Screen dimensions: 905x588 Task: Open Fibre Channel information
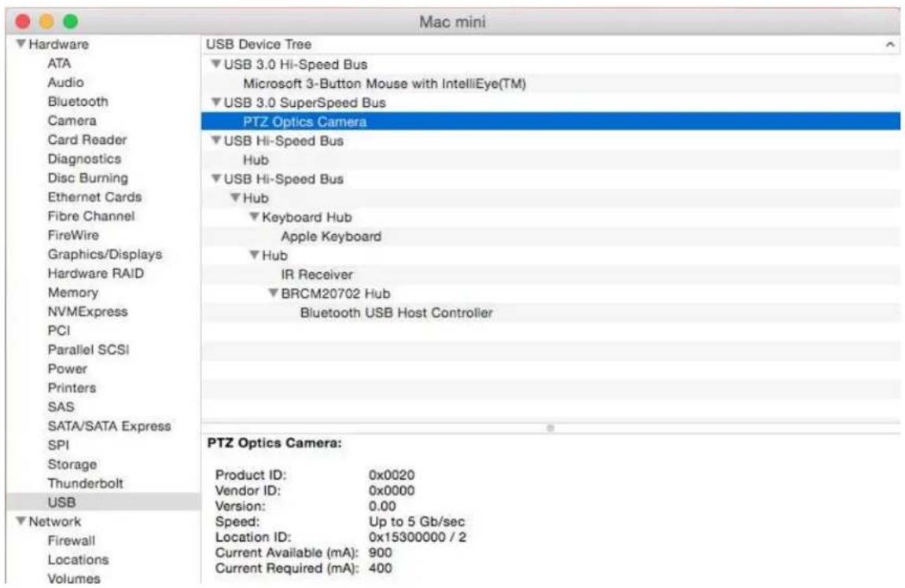click(x=91, y=216)
